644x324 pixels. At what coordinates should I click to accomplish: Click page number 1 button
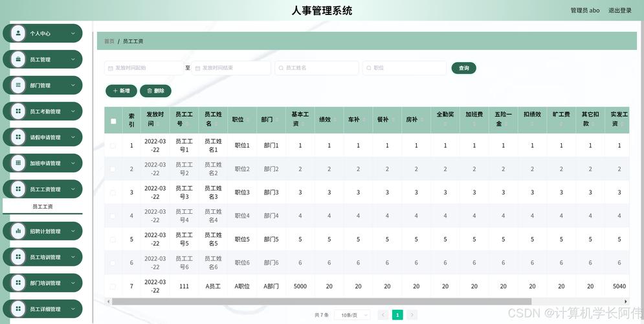pyautogui.click(x=397, y=315)
